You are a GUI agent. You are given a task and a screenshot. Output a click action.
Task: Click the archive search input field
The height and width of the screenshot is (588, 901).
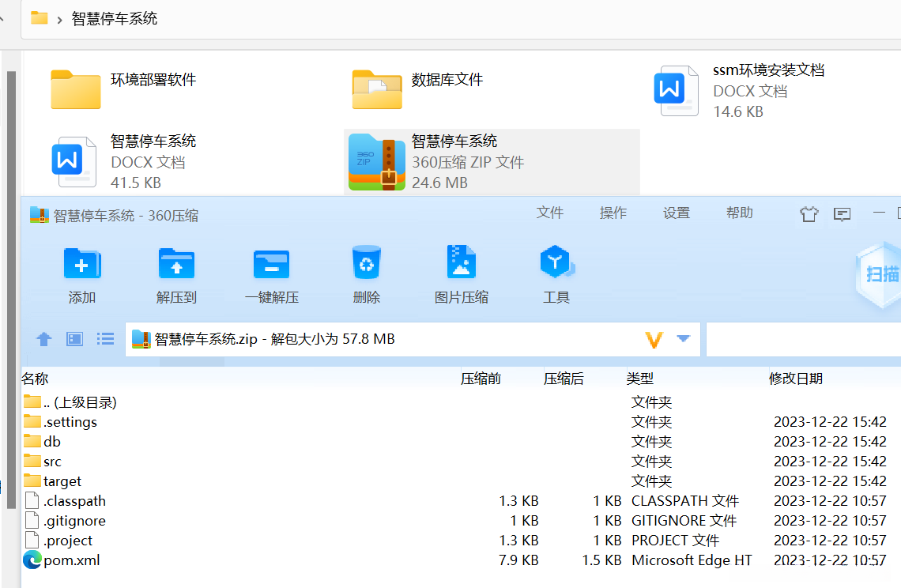click(x=803, y=339)
